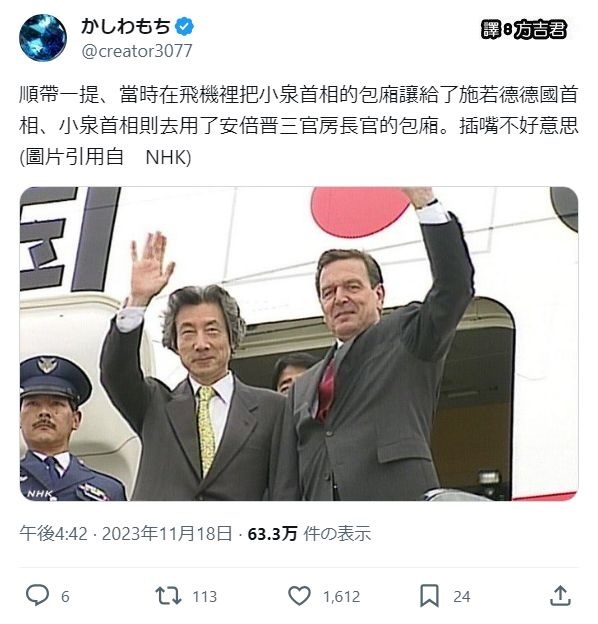This screenshot has width=598, height=624.
Task: Click the 譯 方吉君 watermark logo
Action: [x=523, y=29]
